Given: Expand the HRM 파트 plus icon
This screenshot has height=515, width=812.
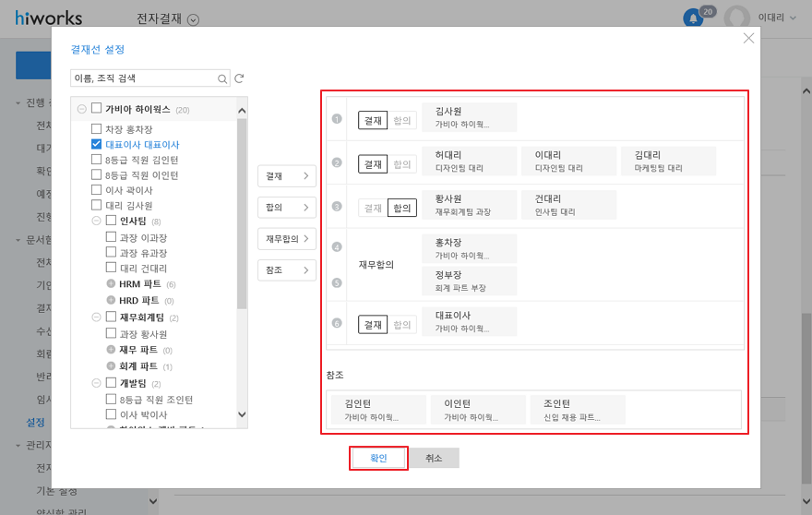Looking at the screenshot, I should [112, 284].
